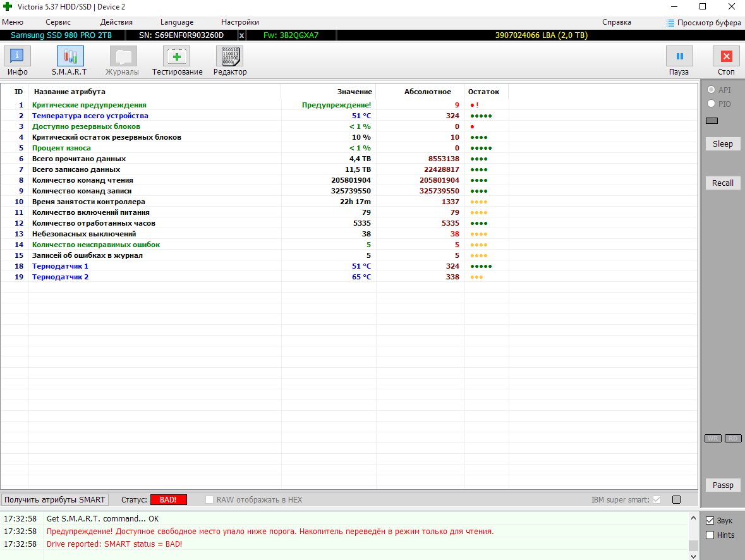This screenshot has height=560, width=745.
Task: Click the 3907024066 LBA capacity label
Action: (541, 35)
